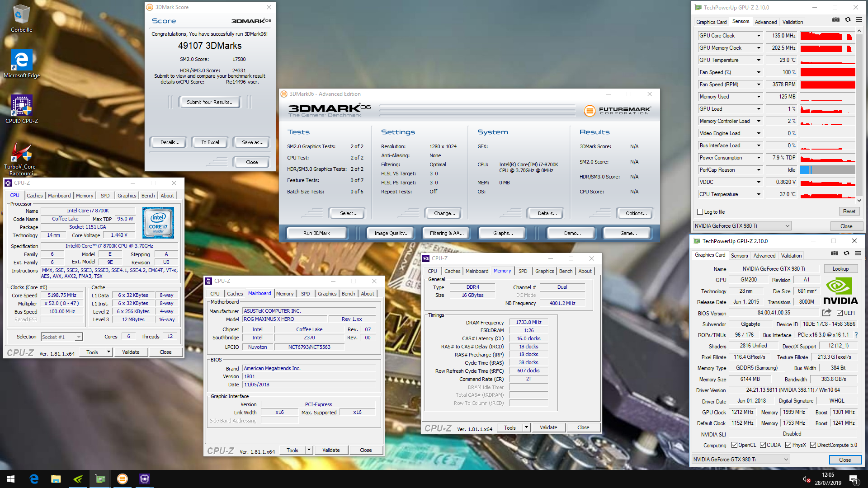
Task: Click the 3DMark06 taskbar icon
Action: pyautogui.click(x=123, y=479)
